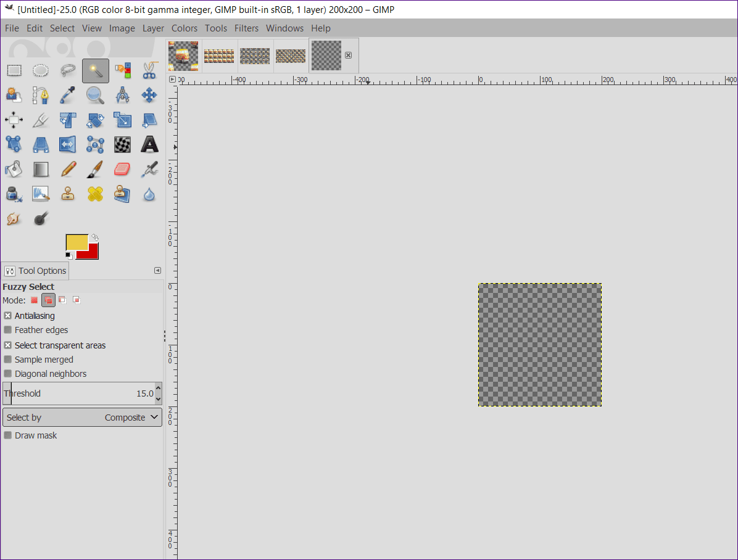Choose the Paths tool
Viewport: 738px width, 560px height.
point(41,96)
